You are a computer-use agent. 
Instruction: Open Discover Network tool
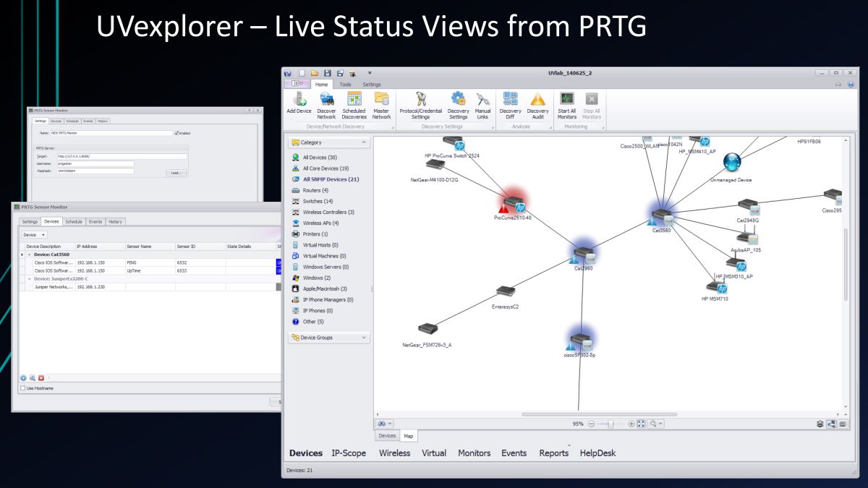coord(326,105)
